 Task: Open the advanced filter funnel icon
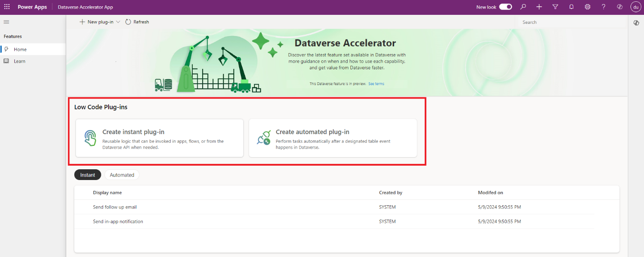pos(555,7)
